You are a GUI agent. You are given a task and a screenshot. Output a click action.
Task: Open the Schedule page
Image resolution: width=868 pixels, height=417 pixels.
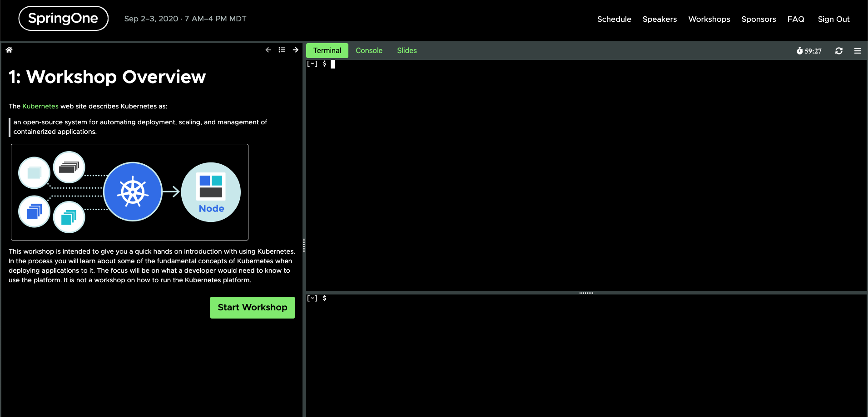[614, 19]
